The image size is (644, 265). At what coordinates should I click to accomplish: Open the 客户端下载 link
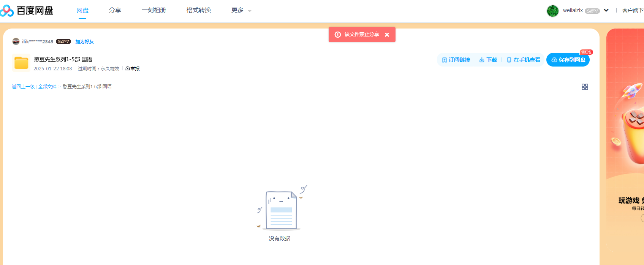pyautogui.click(x=633, y=10)
